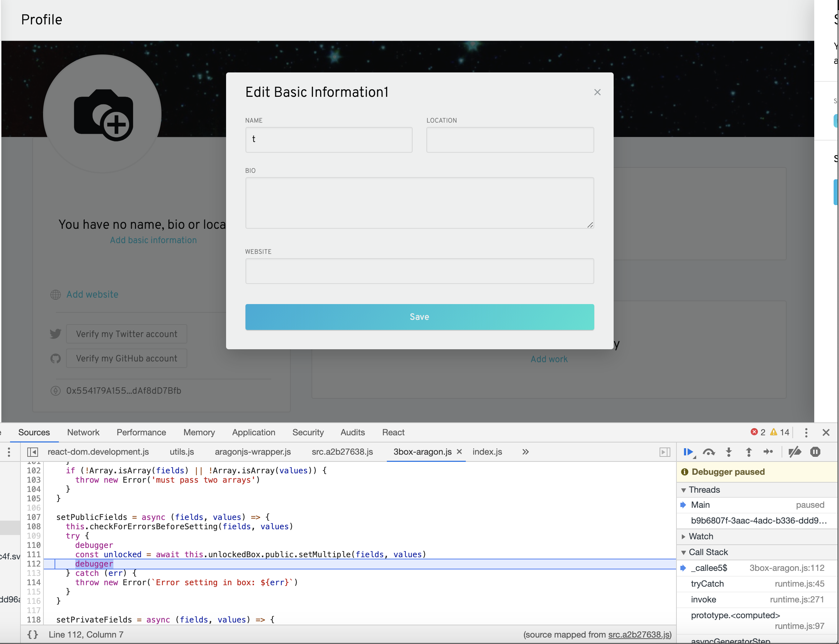Click the Step out of current function icon

748,452
